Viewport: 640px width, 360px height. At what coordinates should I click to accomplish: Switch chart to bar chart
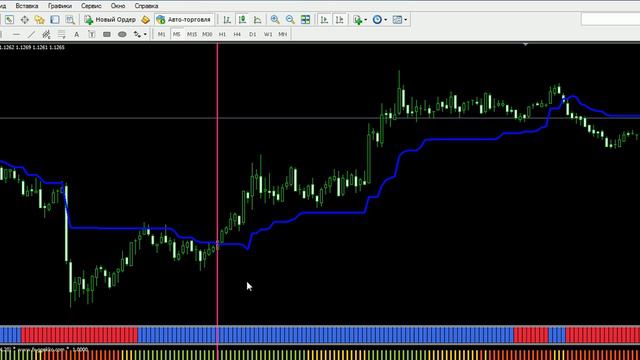click(x=227, y=20)
